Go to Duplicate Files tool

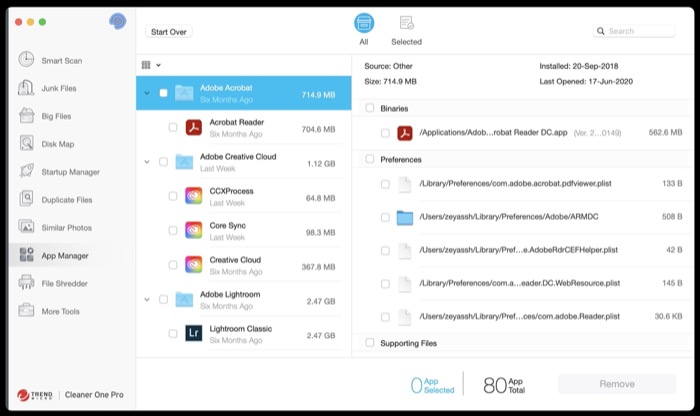[66, 200]
